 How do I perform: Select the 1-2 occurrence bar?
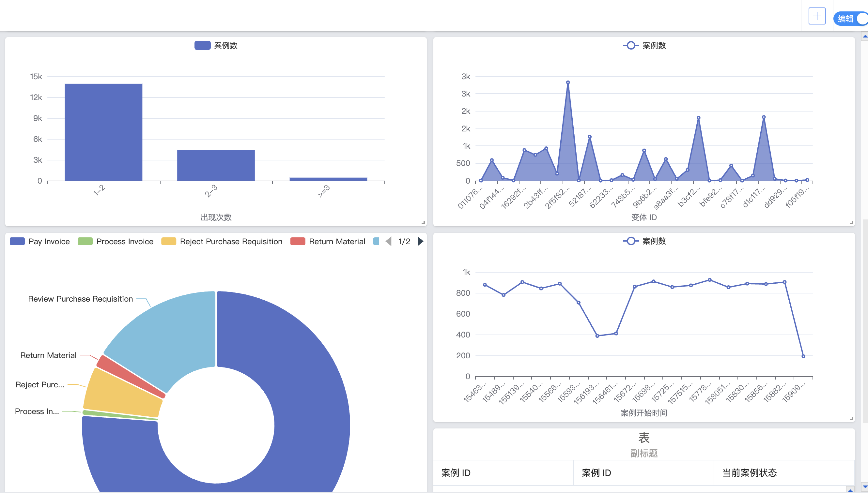click(103, 132)
